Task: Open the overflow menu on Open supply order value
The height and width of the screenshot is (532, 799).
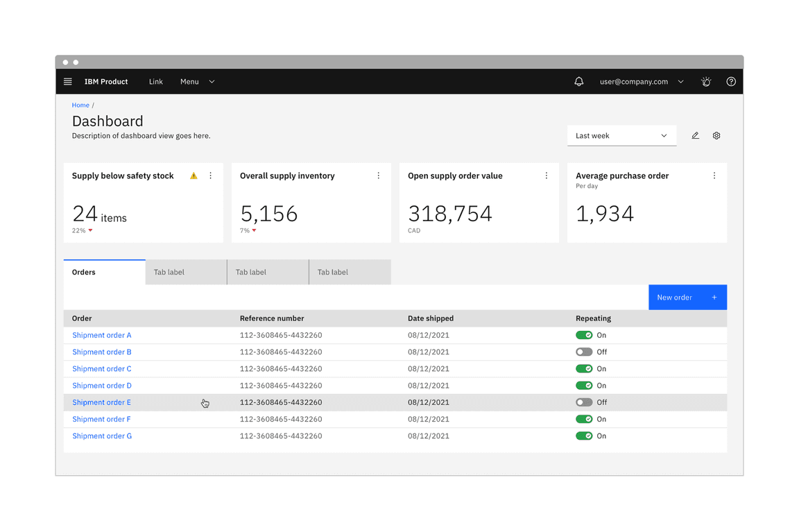Action: [x=546, y=175]
